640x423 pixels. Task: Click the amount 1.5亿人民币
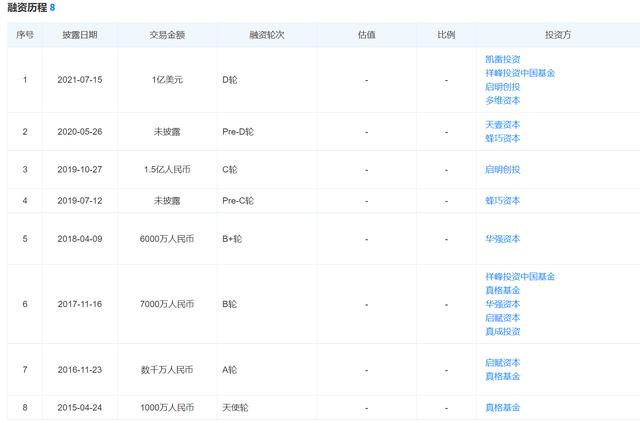click(x=167, y=169)
